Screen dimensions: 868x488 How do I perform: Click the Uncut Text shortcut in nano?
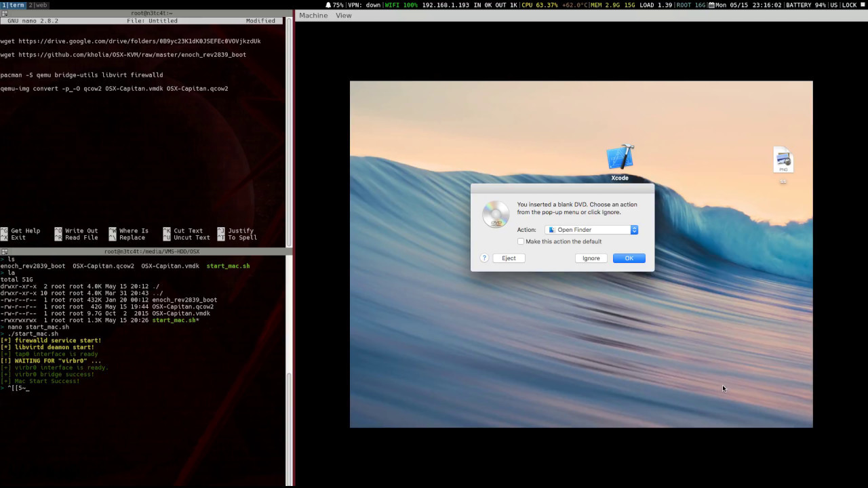pyautogui.click(x=186, y=238)
